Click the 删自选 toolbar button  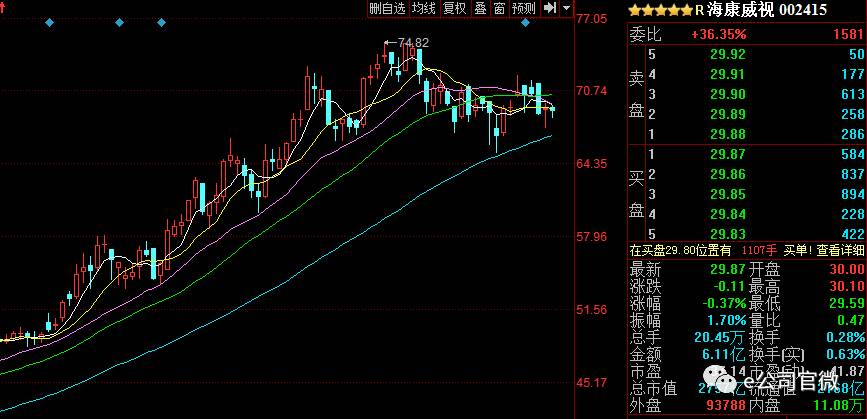388,8
